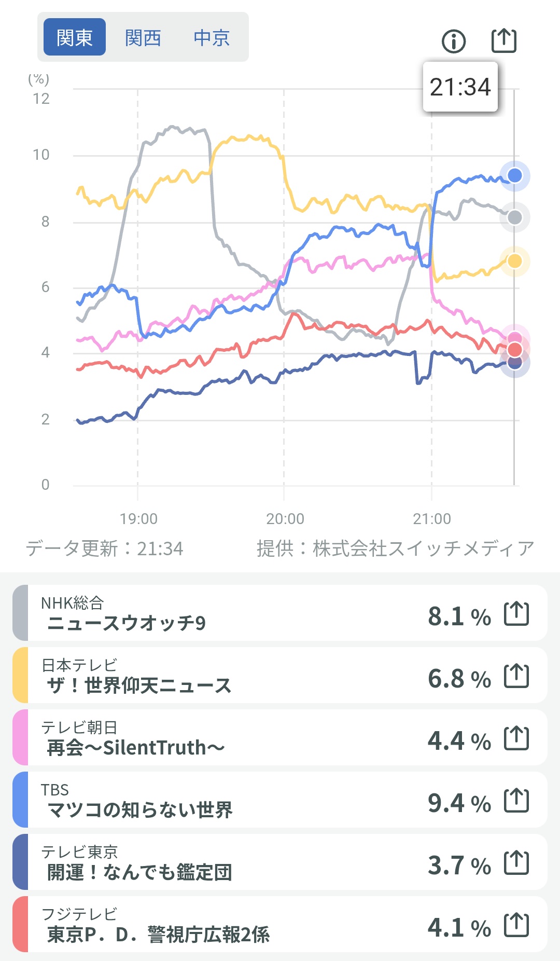This screenshot has height=961, width=560.
Task: Tap the yellow 日本テレビ data point
Action: click(x=514, y=260)
